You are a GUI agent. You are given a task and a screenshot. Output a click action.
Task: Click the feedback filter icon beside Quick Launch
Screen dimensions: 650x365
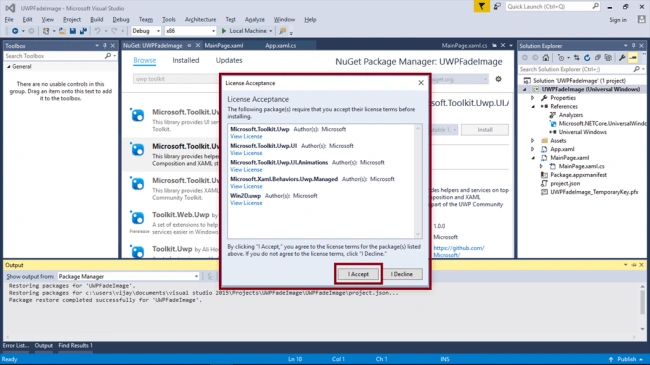(x=481, y=6)
